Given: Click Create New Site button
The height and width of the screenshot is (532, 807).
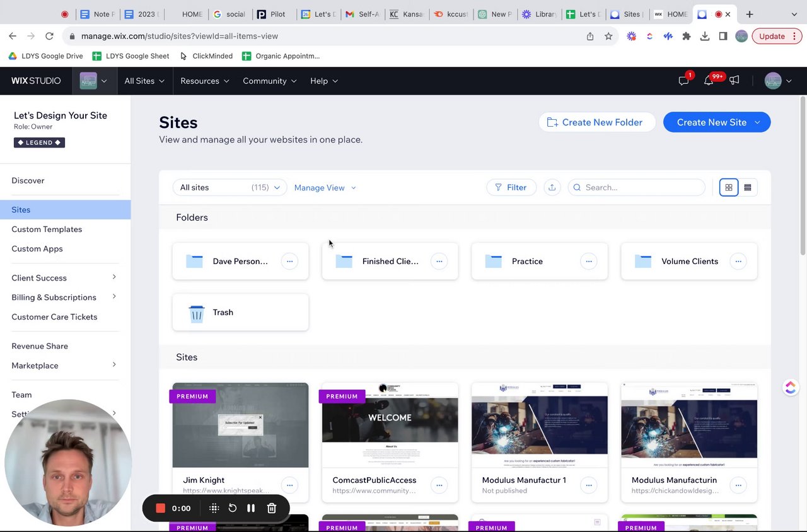Looking at the screenshot, I should tap(717, 122).
